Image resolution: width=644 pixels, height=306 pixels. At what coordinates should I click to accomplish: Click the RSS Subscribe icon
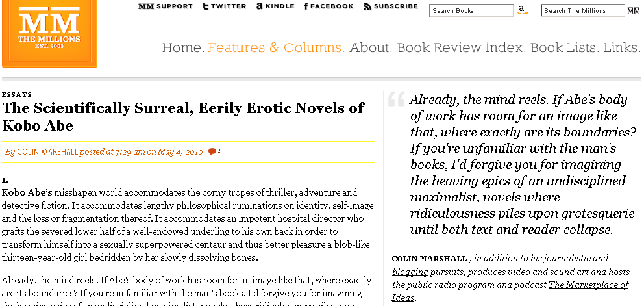367,6
